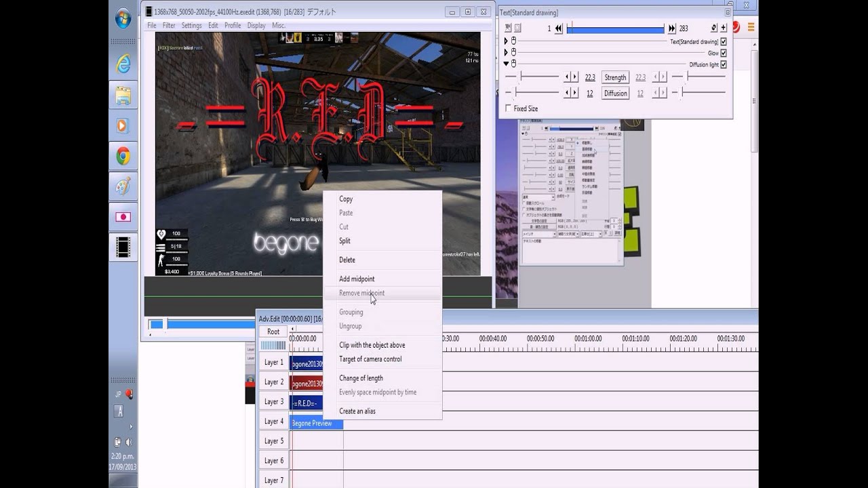Jump to last frame with forward arrows
The width and height of the screenshot is (868, 488).
[672, 28]
